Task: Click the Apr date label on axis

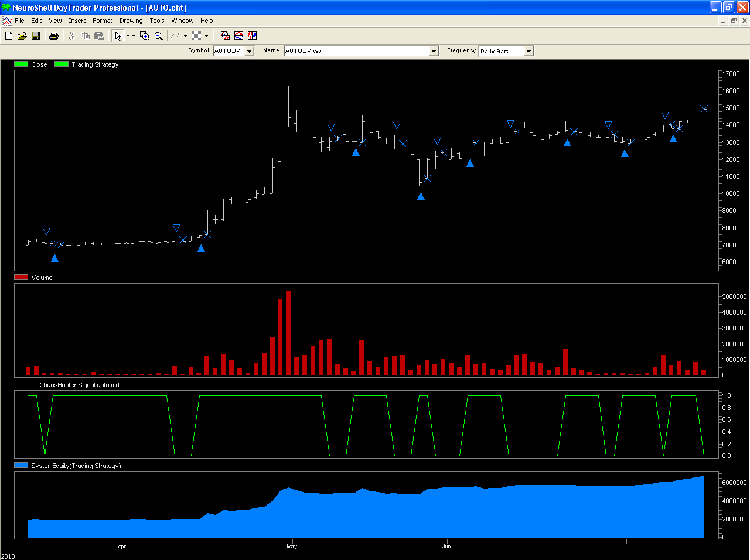Action: (122, 547)
